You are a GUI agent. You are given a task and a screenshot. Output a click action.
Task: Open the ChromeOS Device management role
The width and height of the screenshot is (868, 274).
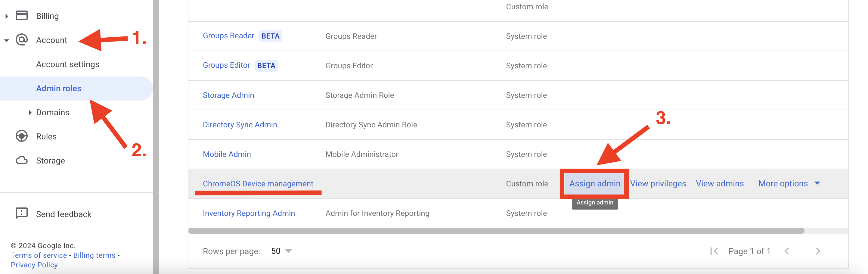click(258, 183)
